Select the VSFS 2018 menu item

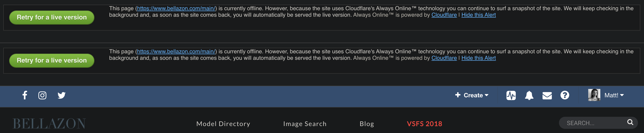point(424,124)
